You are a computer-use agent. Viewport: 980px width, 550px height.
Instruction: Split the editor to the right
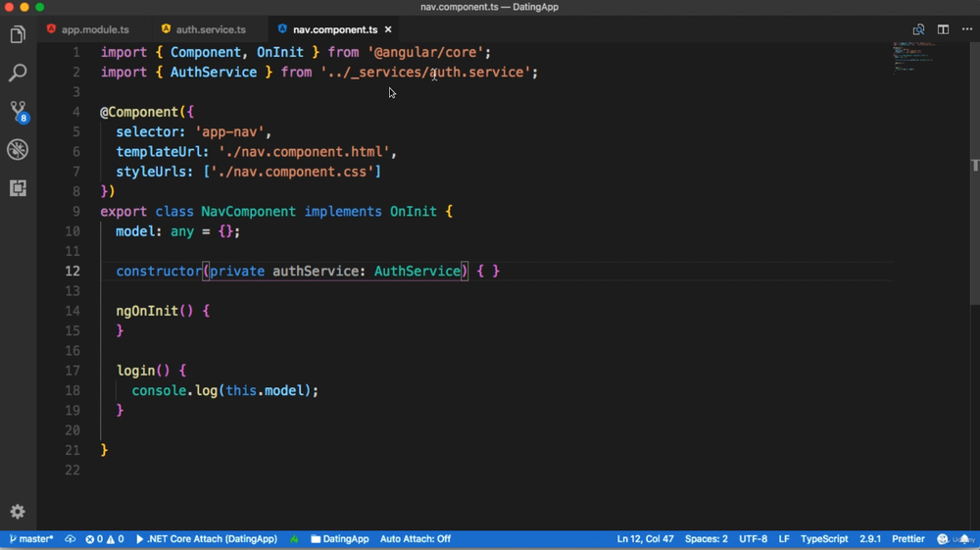943,29
